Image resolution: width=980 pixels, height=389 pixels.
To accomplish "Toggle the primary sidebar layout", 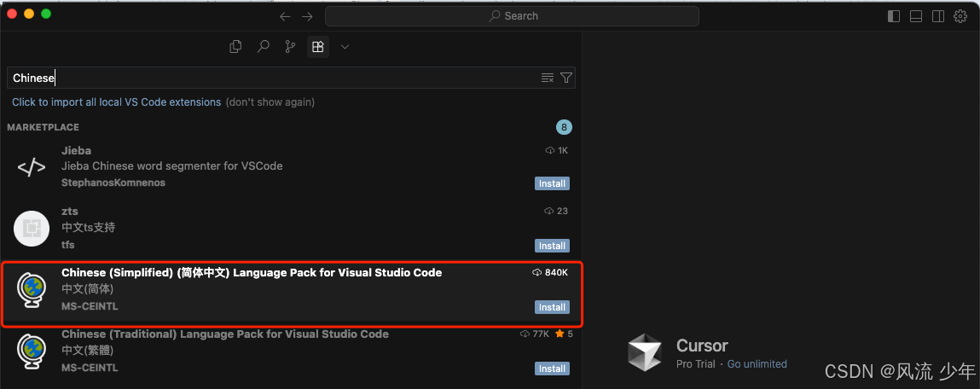I will pyautogui.click(x=894, y=16).
